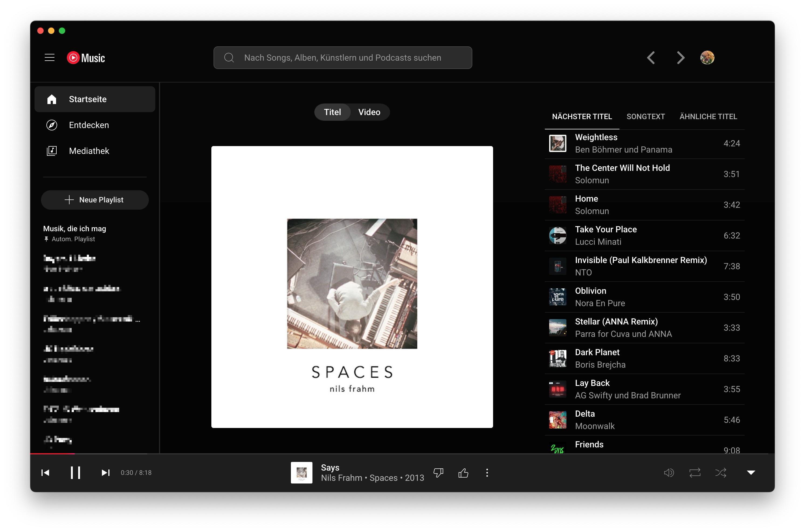Switch to Titel mode
Image resolution: width=805 pixels, height=532 pixels.
tap(332, 112)
